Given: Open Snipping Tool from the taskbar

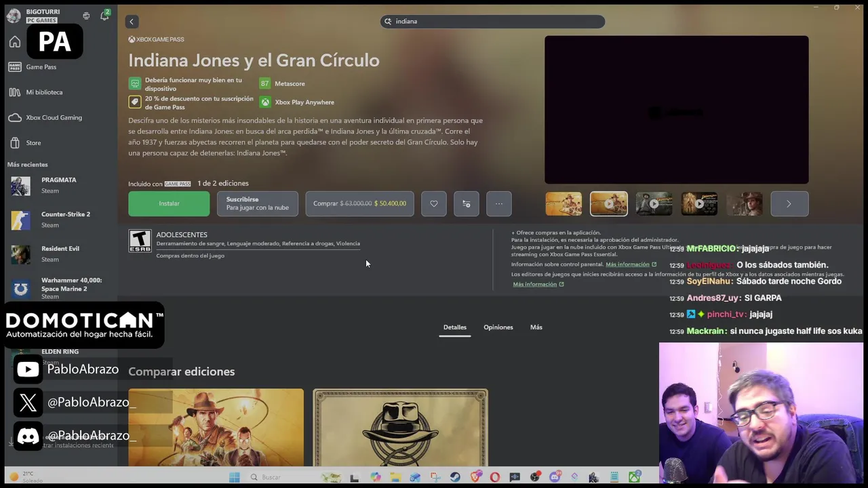Looking at the screenshot, I should click(435, 477).
